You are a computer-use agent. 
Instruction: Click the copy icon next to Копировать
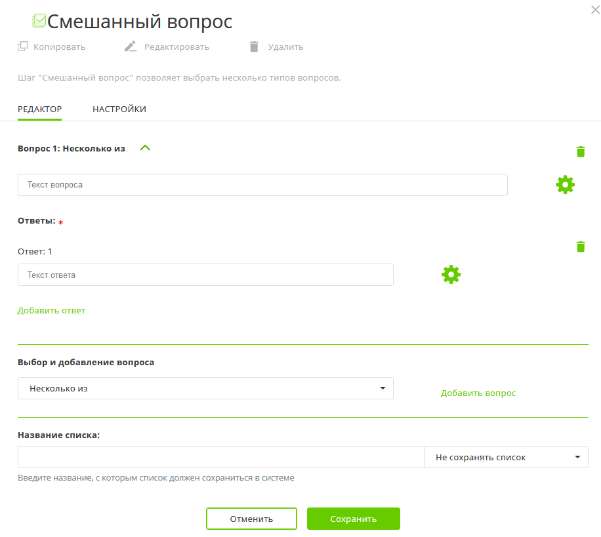click(23, 46)
